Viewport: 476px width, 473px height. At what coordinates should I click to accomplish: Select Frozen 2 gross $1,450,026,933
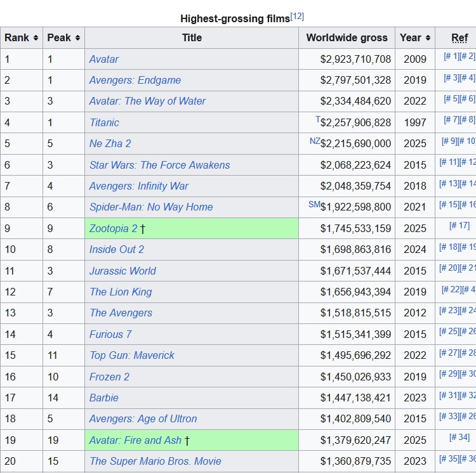pos(355,377)
